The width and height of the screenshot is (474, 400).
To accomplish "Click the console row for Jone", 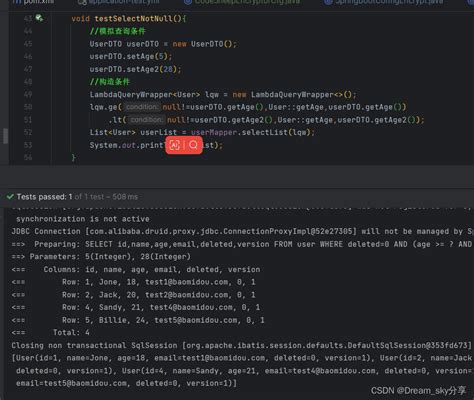I will pos(134,282).
